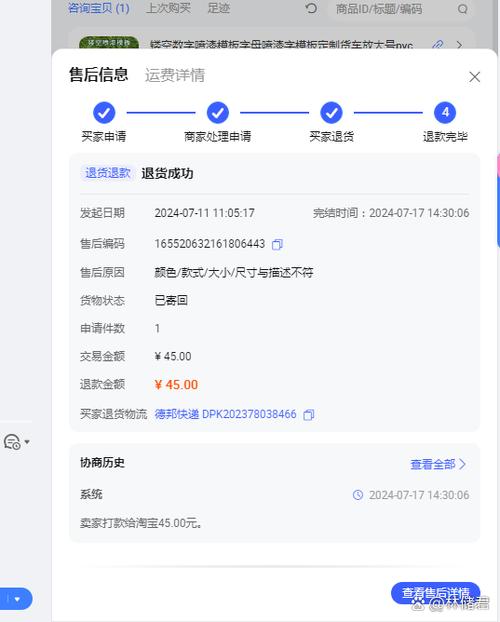This screenshot has height=622, width=500.
Task: Click the 退货退款 tag
Action: 108,173
